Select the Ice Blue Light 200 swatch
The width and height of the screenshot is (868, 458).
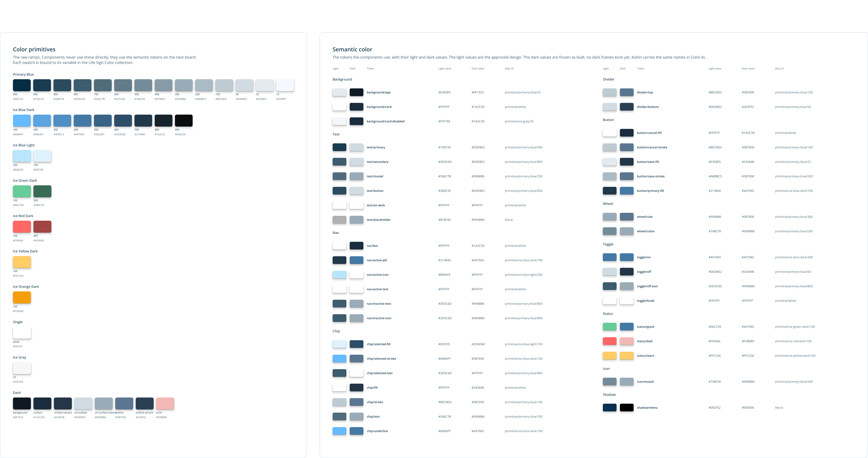(x=22, y=156)
